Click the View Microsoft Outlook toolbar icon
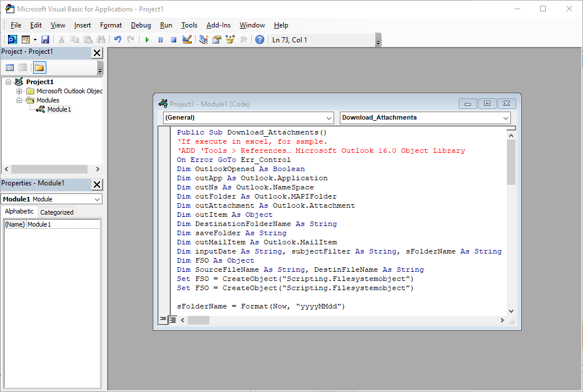Screen dimensions: 583x392 click(x=12, y=39)
